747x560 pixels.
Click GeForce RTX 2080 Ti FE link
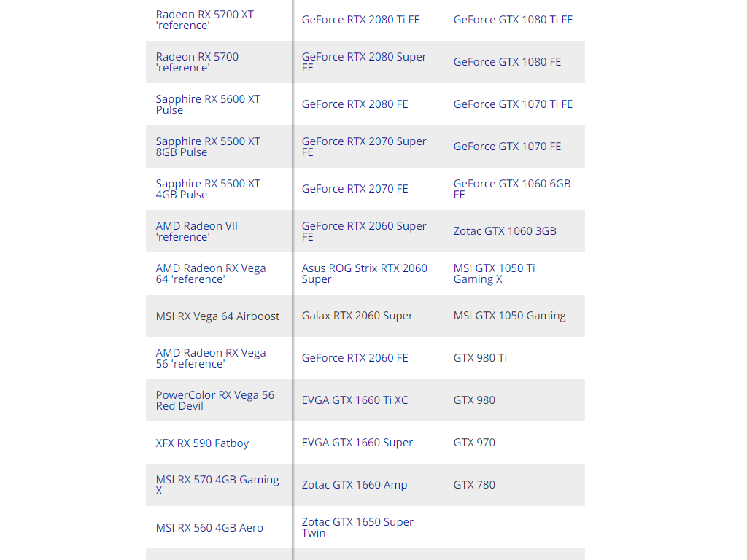coord(360,20)
